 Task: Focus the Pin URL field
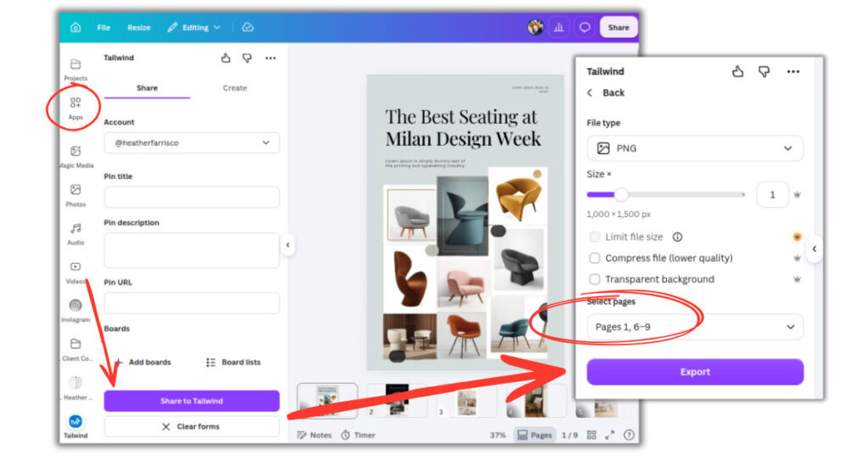pyautogui.click(x=192, y=303)
